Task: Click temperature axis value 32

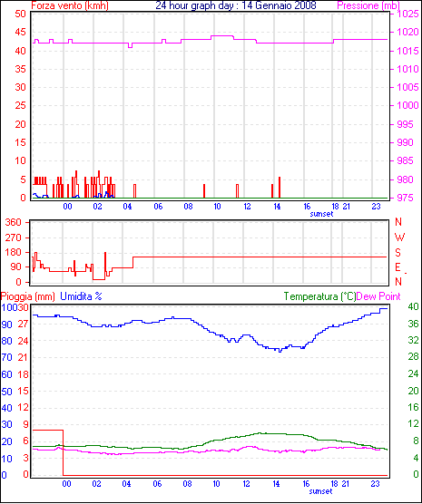Action: pos(413,340)
